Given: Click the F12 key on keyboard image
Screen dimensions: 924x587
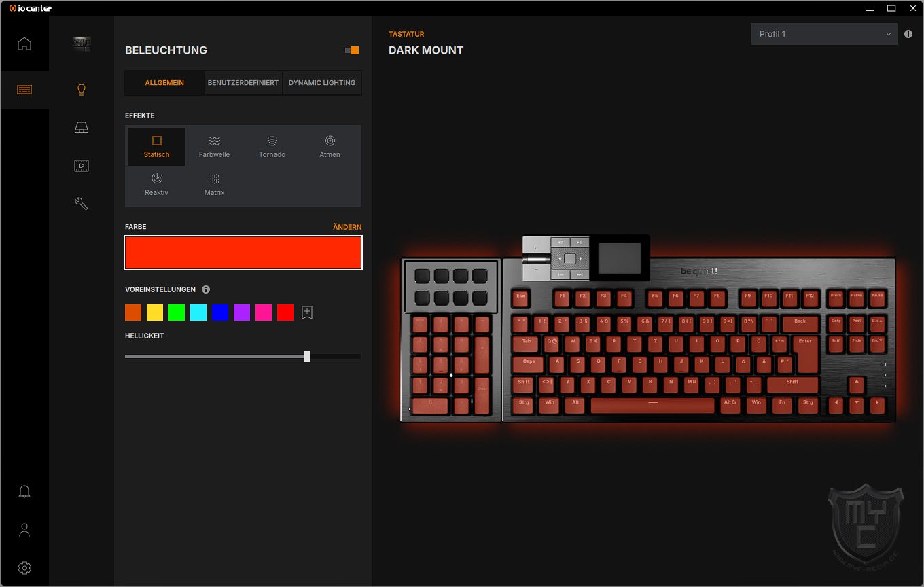Looking at the screenshot, I should (810, 298).
